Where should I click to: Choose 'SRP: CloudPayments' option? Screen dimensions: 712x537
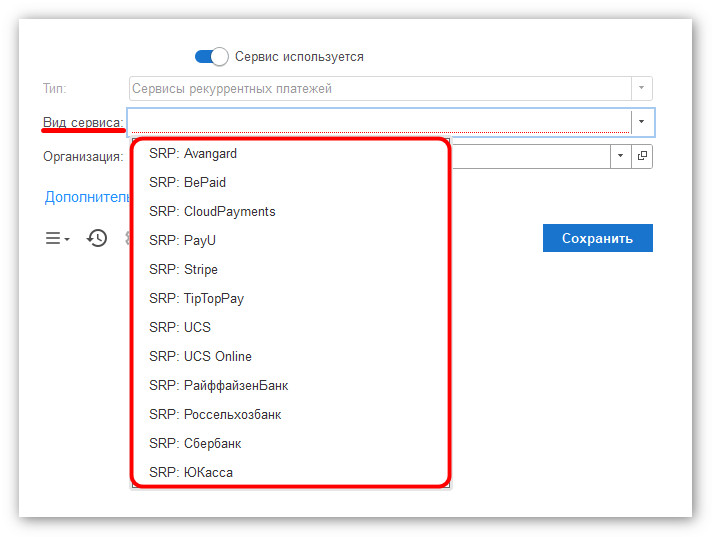pyautogui.click(x=291, y=212)
